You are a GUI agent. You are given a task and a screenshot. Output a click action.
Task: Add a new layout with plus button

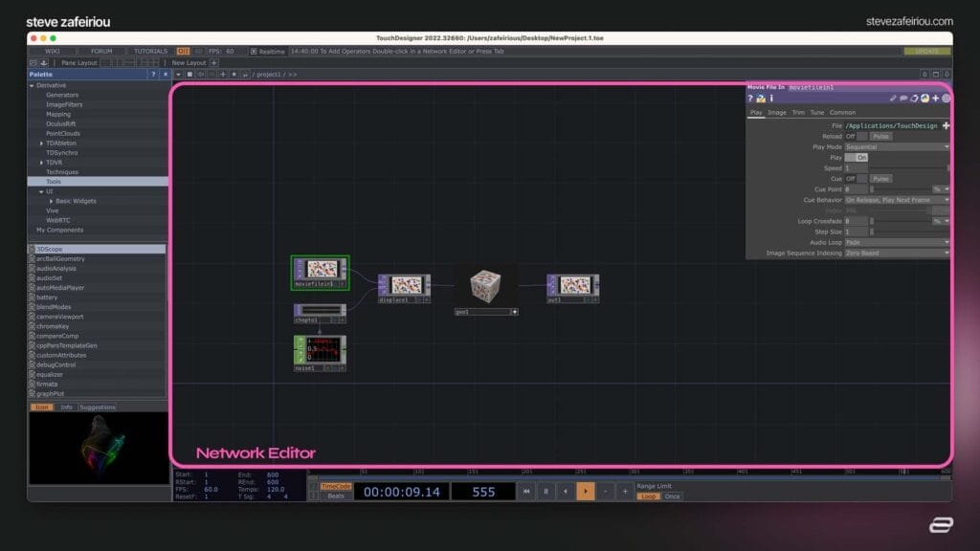213,62
